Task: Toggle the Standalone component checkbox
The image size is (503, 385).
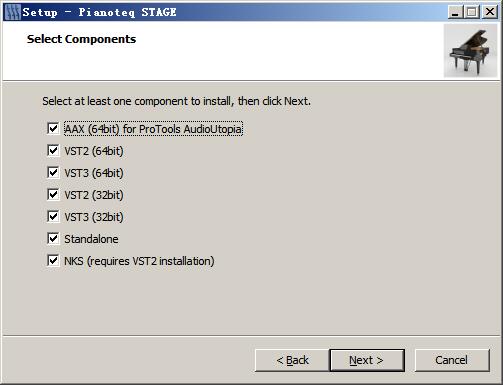Action: (53, 239)
